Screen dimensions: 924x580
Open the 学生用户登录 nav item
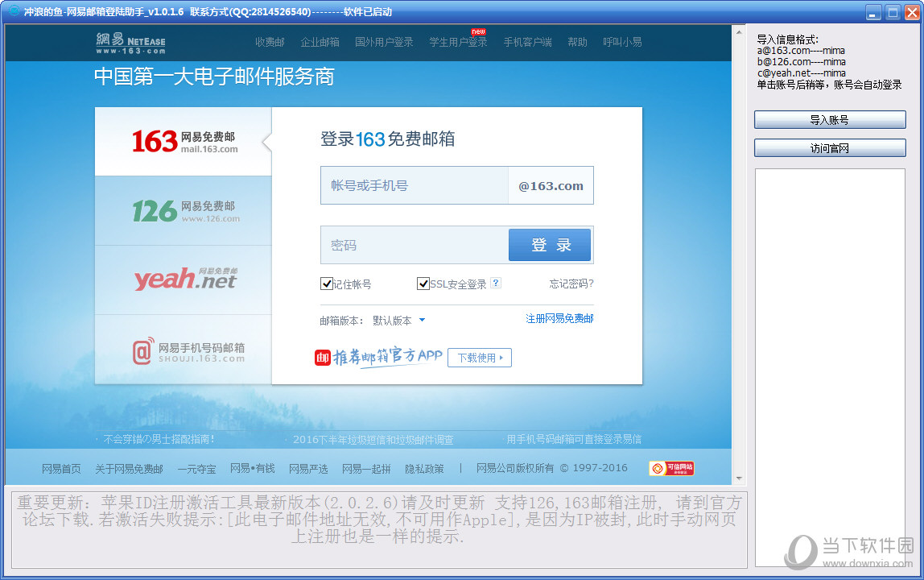point(458,42)
